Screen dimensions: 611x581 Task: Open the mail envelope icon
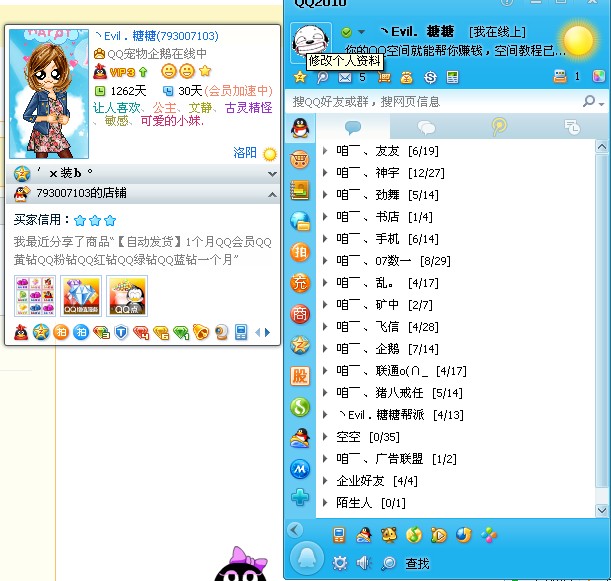coord(344,78)
